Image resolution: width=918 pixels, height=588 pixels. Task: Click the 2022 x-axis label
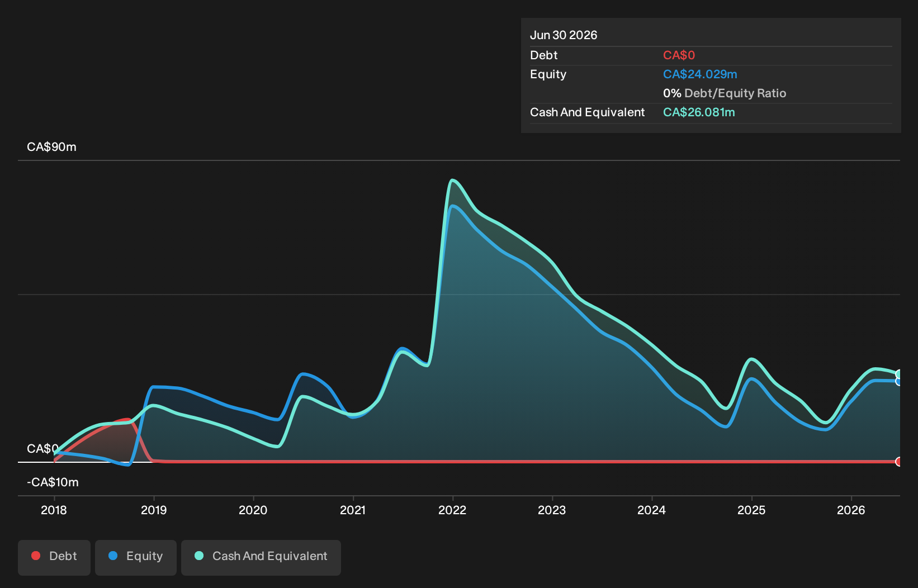click(452, 510)
